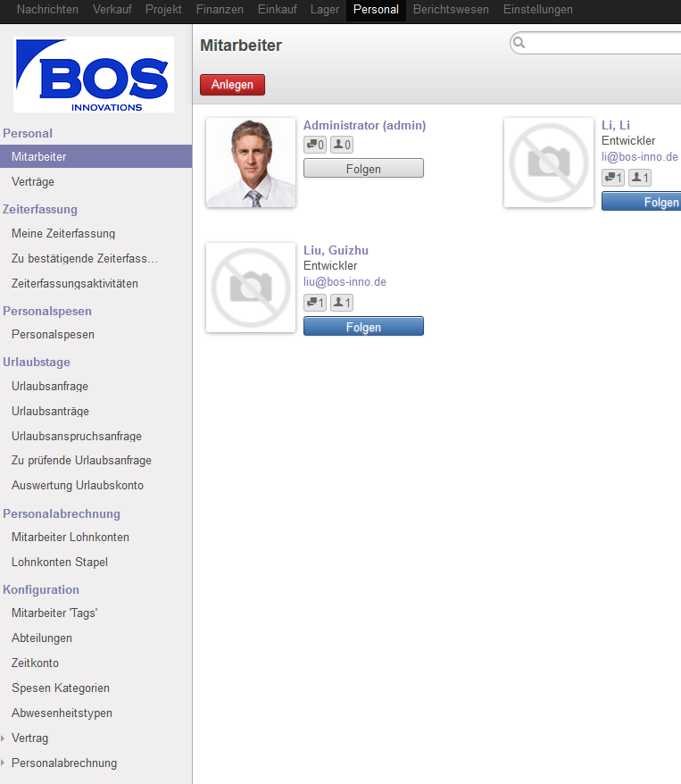Click the red Anlegen button
The width and height of the screenshot is (681, 784).
click(x=232, y=85)
